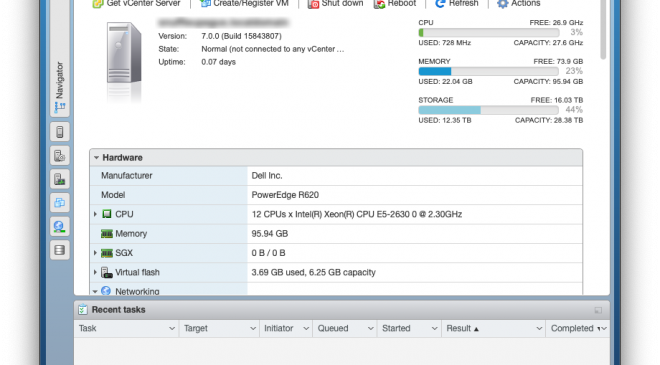Collapse the Networking hardware row
The image size is (660, 365).
95,291
